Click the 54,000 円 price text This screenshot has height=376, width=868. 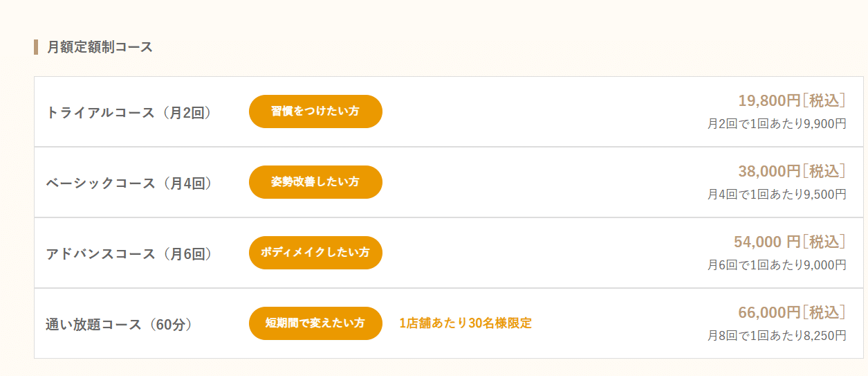click(x=767, y=242)
